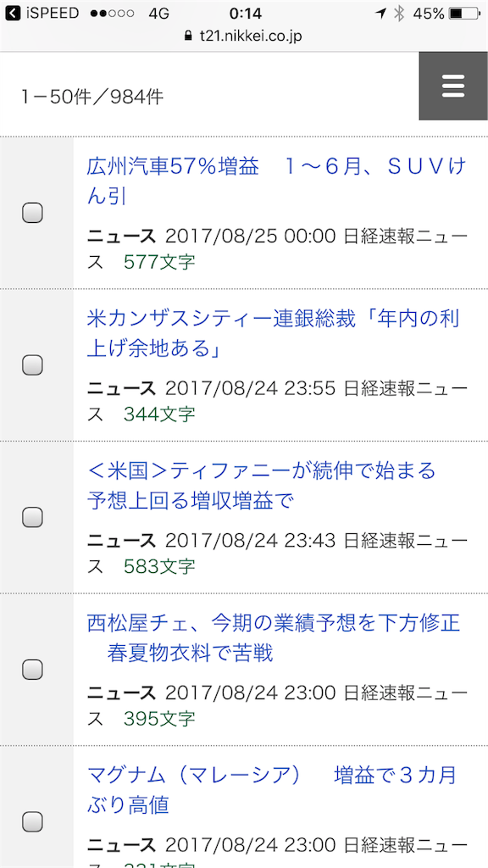
Task: Check the checkbox for the マグナム article
Action: 32,821
